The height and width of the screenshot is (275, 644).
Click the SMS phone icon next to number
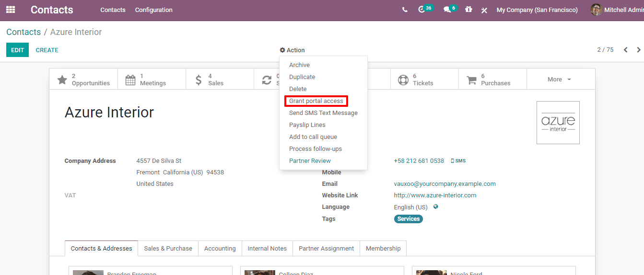click(453, 161)
